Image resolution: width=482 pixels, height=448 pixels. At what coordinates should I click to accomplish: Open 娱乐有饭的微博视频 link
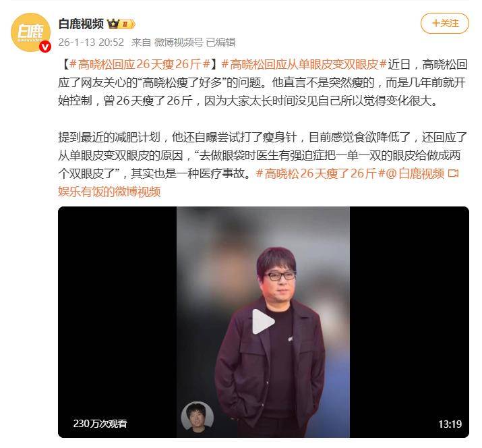pyautogui.click(x=109, y=192)
